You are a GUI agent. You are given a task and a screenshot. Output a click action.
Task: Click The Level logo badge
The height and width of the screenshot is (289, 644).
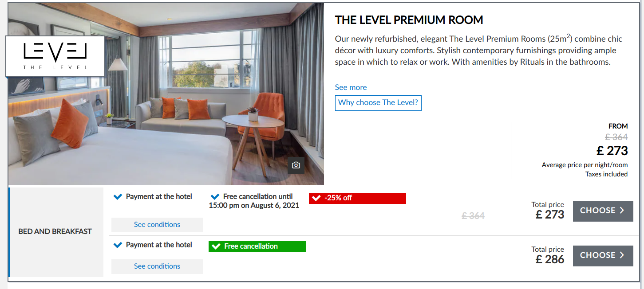[55, 56]
